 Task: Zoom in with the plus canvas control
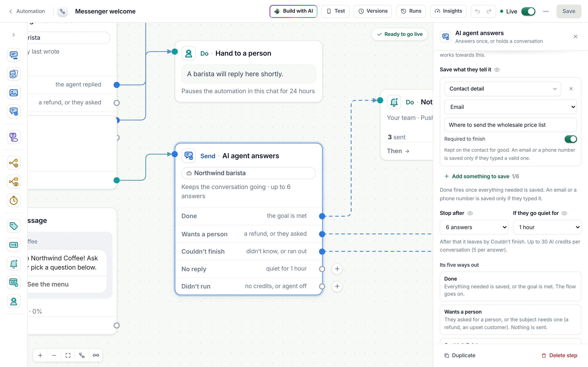point(40,355)
